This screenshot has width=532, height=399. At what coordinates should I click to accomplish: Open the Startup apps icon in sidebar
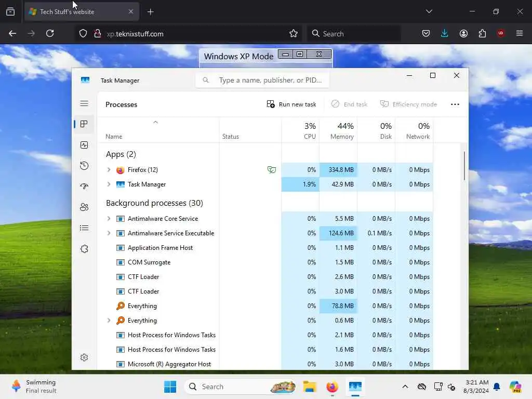[84, 187]
